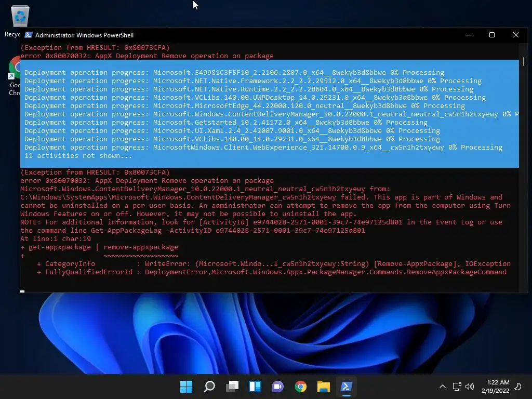This screenshot has width=532, height=399.
Task: Click the Microsoft.MicrosoftEdge_44.22000.120.0 progress line
Action: [244, 106]
